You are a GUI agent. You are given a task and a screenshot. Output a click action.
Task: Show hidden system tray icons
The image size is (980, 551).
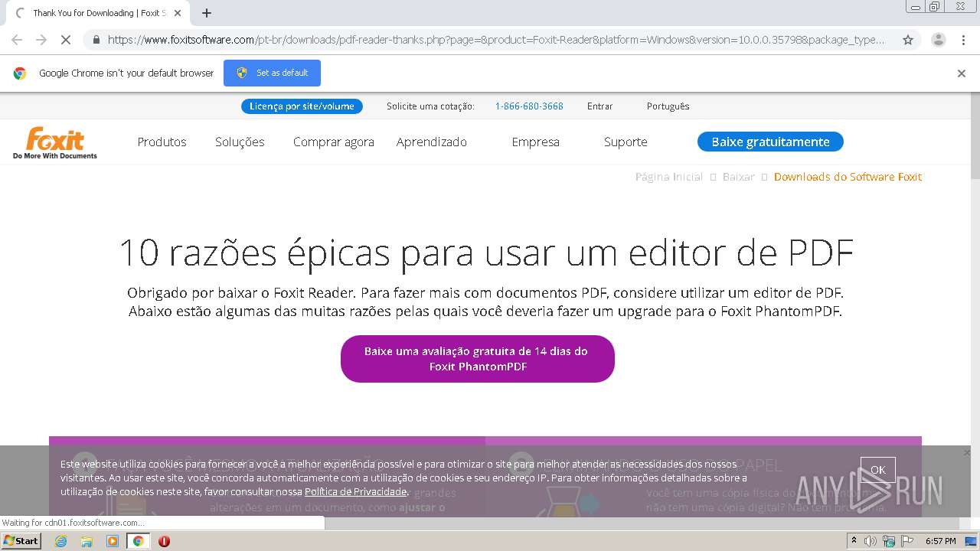pos(854,541)
